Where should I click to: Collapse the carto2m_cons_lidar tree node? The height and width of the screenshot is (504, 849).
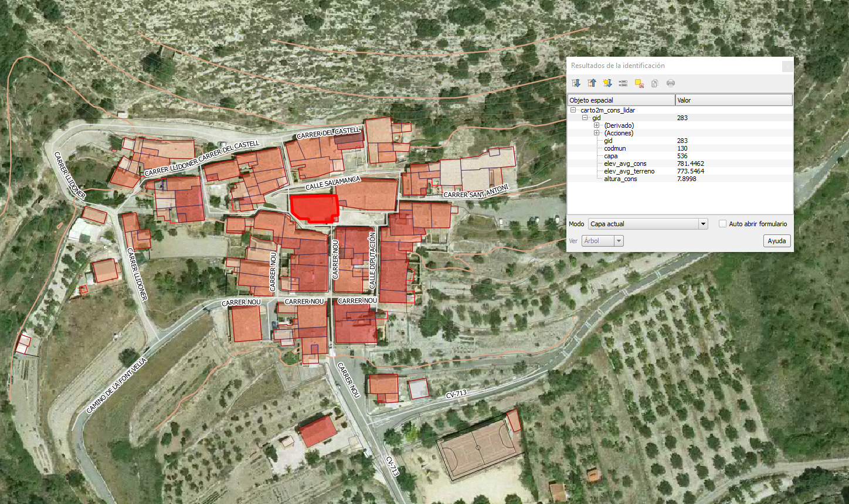click(x=573, y=110)
